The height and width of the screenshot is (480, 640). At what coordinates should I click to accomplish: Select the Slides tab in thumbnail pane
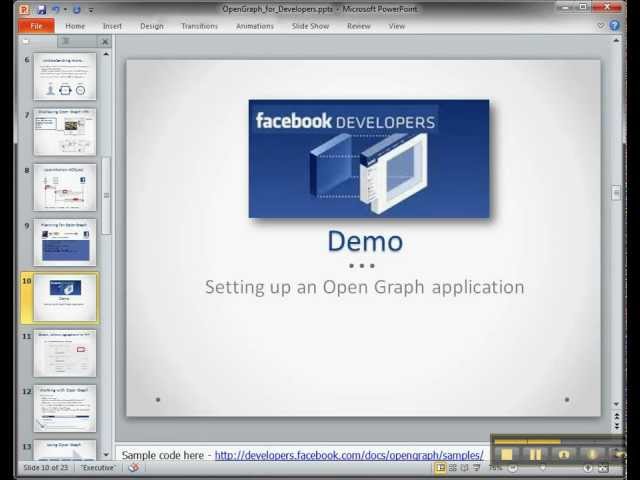38,41
